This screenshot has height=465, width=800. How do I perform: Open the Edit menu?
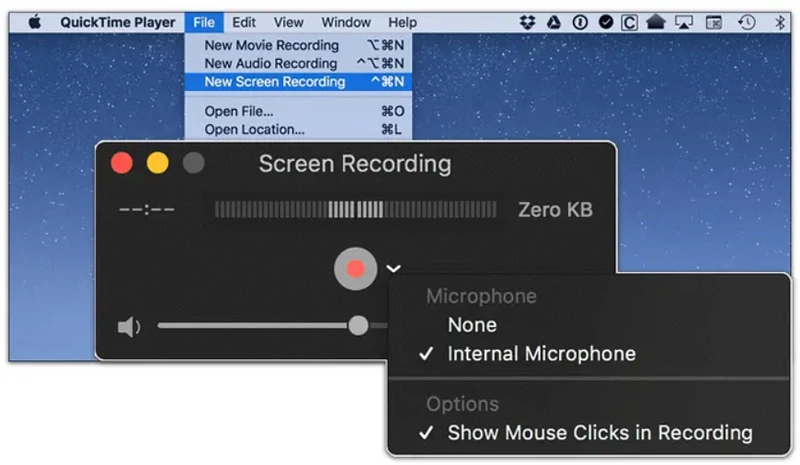(244, 22)
